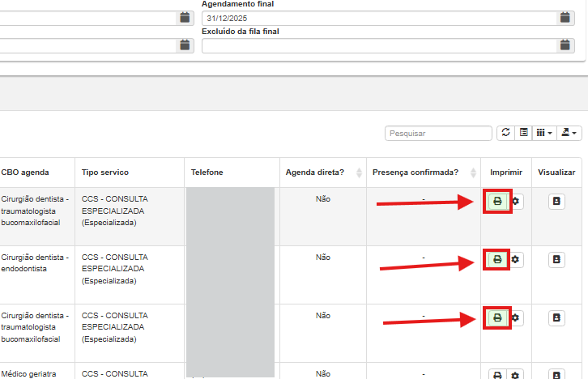
Task: Open calendar for Agendamento final date
Action: tap(565, 18)
